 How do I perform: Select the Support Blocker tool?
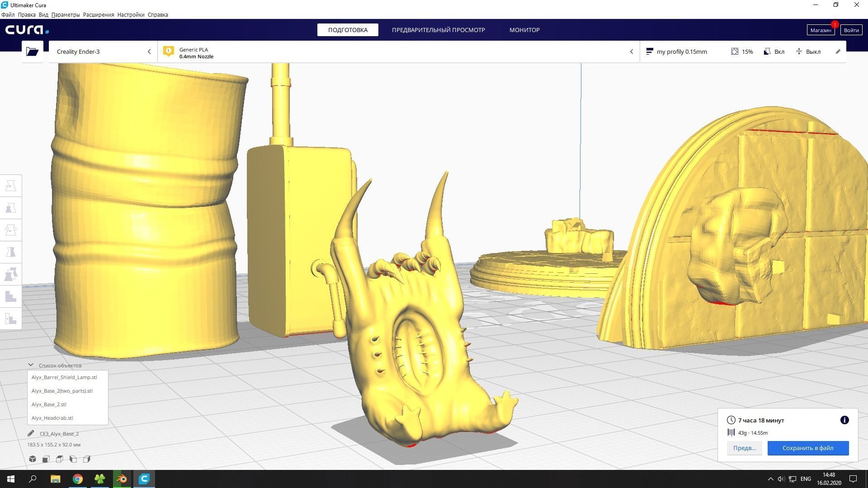11,296
